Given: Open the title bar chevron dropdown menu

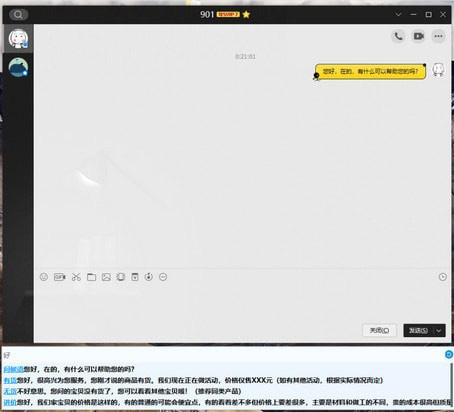Looking at the screenshot, I should [x=398, y=14].
